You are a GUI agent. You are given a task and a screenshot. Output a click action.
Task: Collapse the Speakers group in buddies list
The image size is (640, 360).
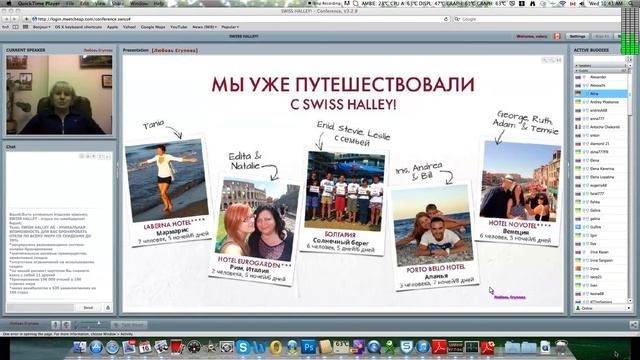577,65
